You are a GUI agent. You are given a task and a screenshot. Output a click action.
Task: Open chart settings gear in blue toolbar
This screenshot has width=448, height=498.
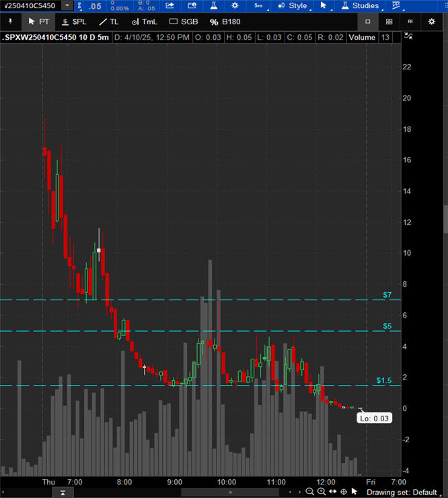click(x=235, y=5)
